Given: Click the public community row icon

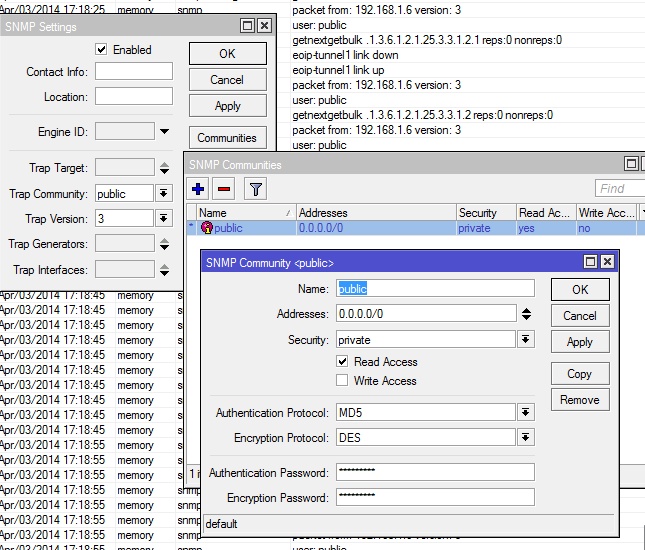Looking at the screenshot, I should click(x=207, y=228).
